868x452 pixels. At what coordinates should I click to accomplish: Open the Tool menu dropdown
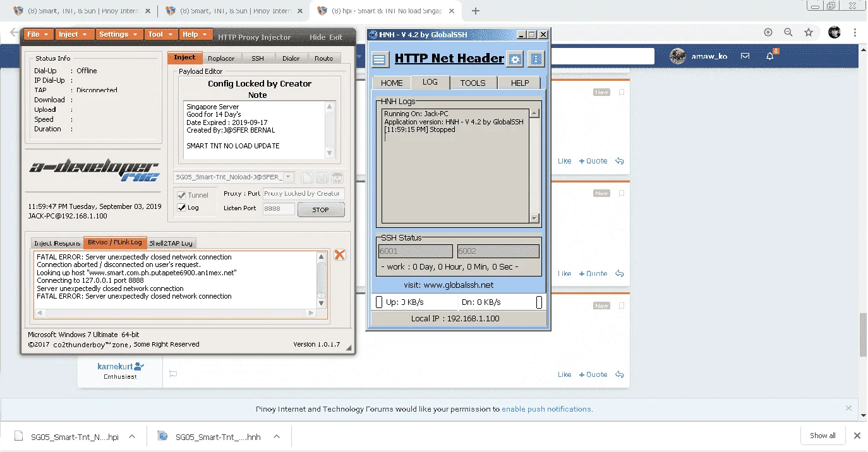coord(160,35)
